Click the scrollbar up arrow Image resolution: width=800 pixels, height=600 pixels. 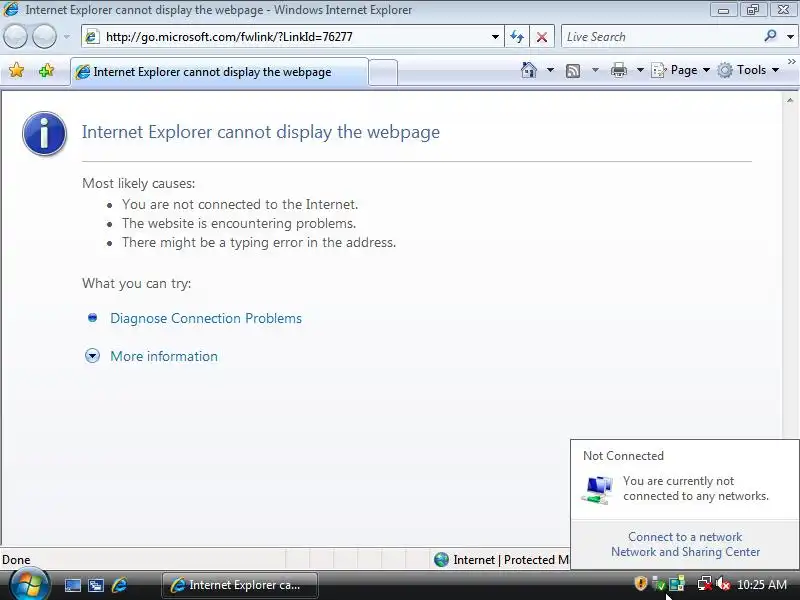pyautogui.click(x=790, y=101)
